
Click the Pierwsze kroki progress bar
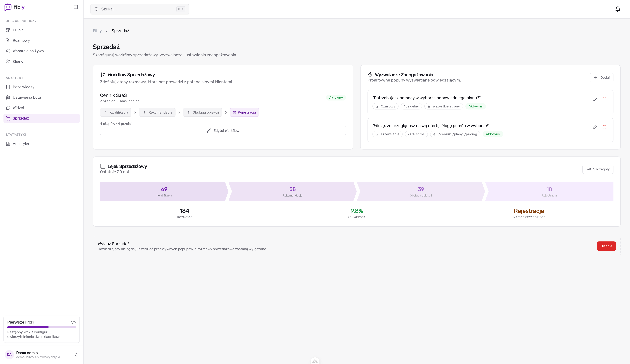point(41,327)
